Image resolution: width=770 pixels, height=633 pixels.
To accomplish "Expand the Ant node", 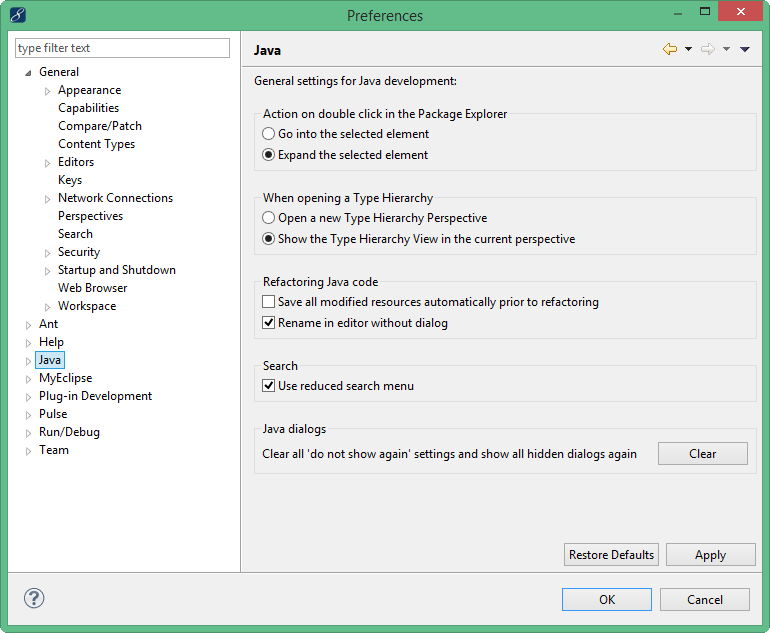I will (28, 325).
